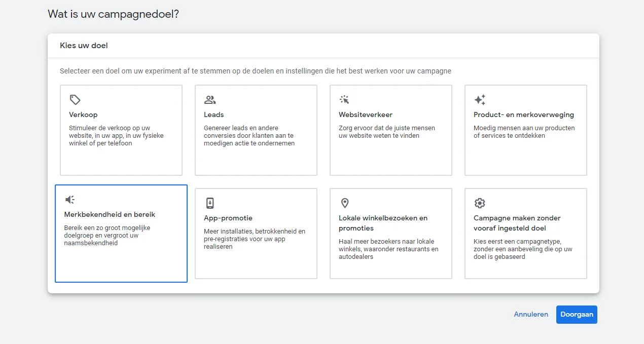Viewport: 644px width, 344px height.
Task: Click the 'Wat is uw campagnedoel?' heading
Action: coord(113,14)
